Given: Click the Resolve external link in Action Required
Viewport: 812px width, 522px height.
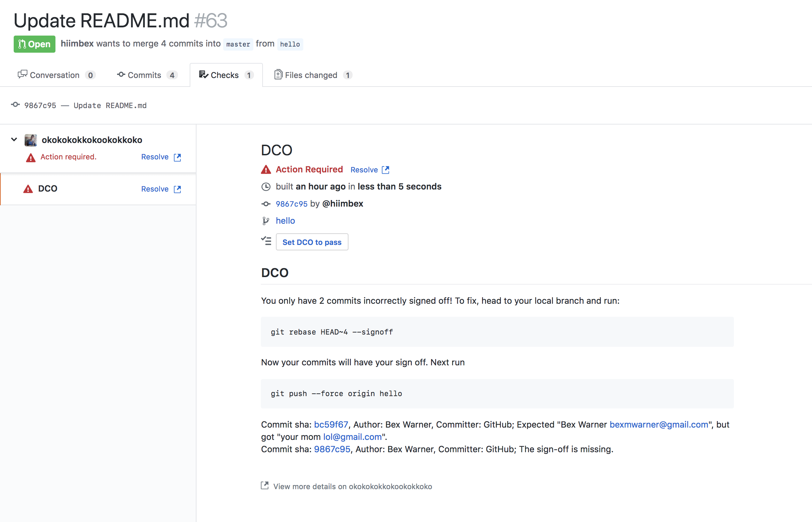Looking at the screenshot, I should (370, 170).
